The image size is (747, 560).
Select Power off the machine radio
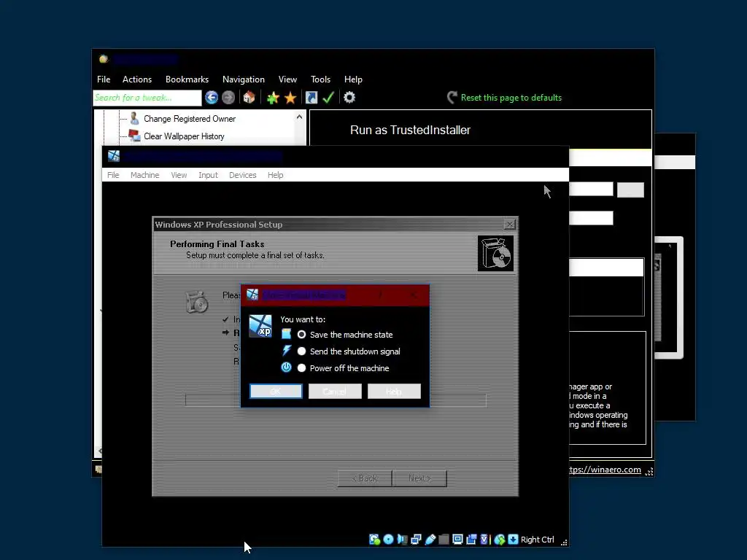(301, 367)
